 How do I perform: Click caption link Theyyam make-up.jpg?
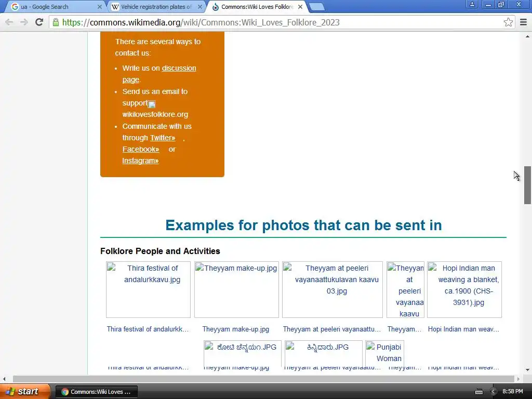coord(236,329)
